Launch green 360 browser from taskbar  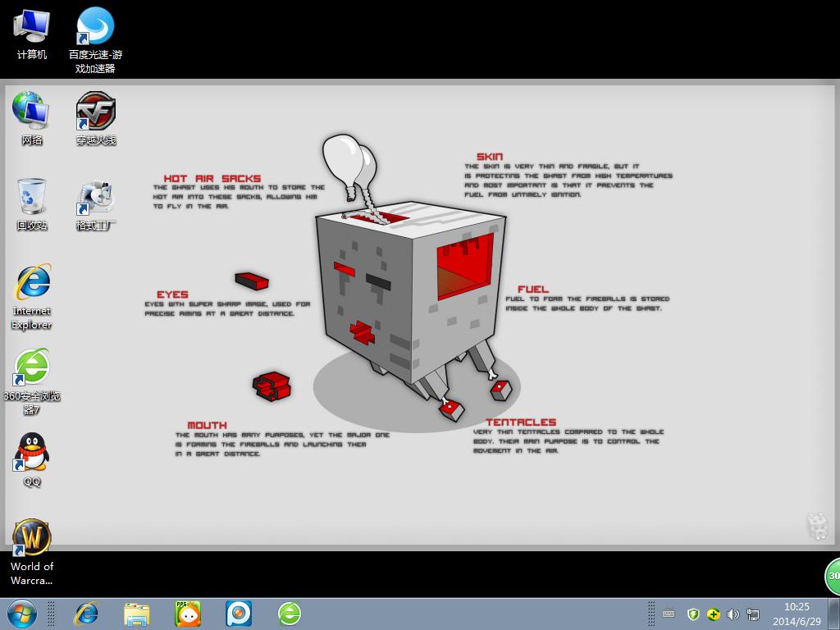pyautogui.click(x=290, y=614)
